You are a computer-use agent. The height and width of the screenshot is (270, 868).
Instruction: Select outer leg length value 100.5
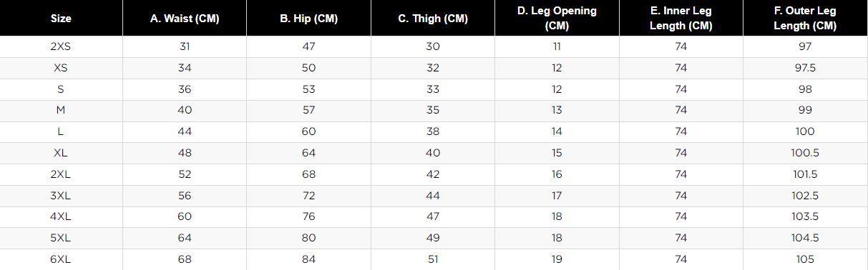805,153
